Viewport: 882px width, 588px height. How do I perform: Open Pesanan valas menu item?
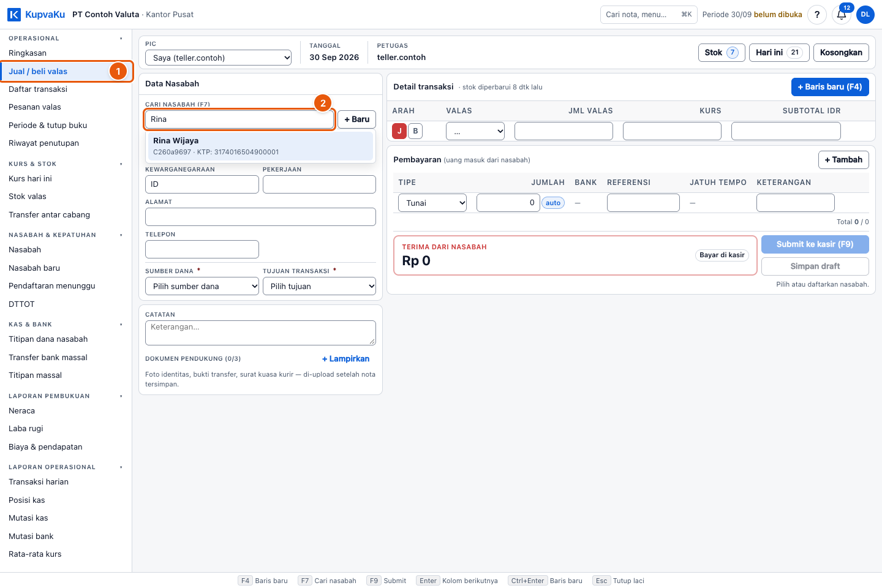click(x=66, y=107)
